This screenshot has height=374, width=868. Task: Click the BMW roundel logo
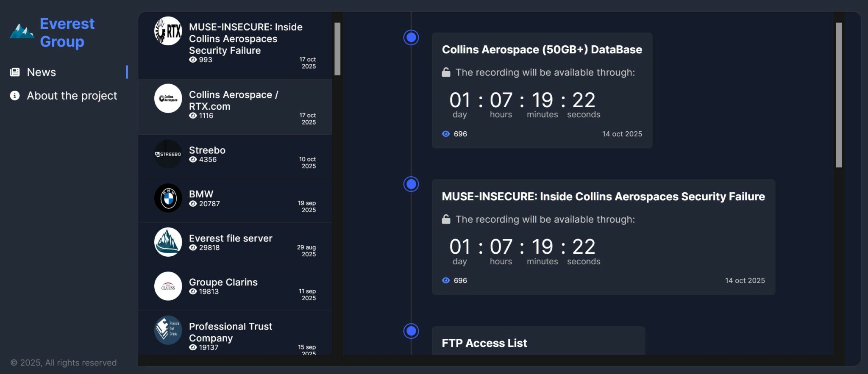click(x=168, y=198)
